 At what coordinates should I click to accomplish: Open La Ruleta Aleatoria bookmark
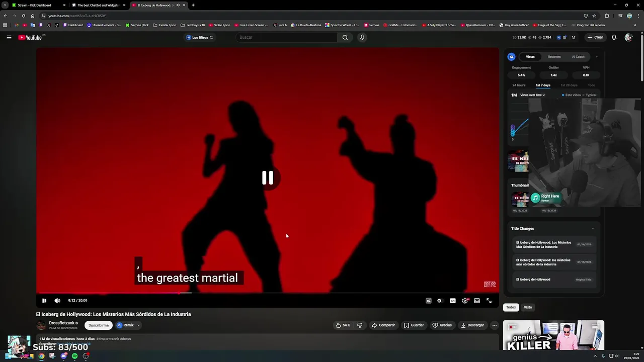click(306, 25)
